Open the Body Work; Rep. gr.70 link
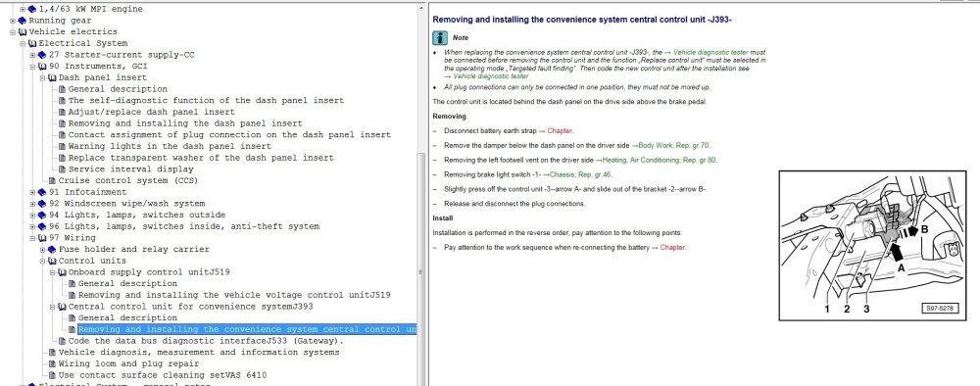The height and width of the screenshot is (386, 980). 674,145
